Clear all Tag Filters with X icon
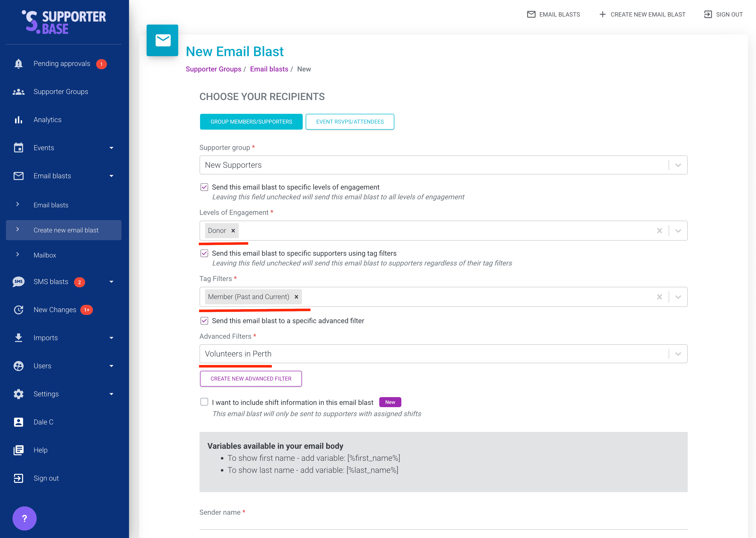756x538 pixels. [x=659, y=297]
